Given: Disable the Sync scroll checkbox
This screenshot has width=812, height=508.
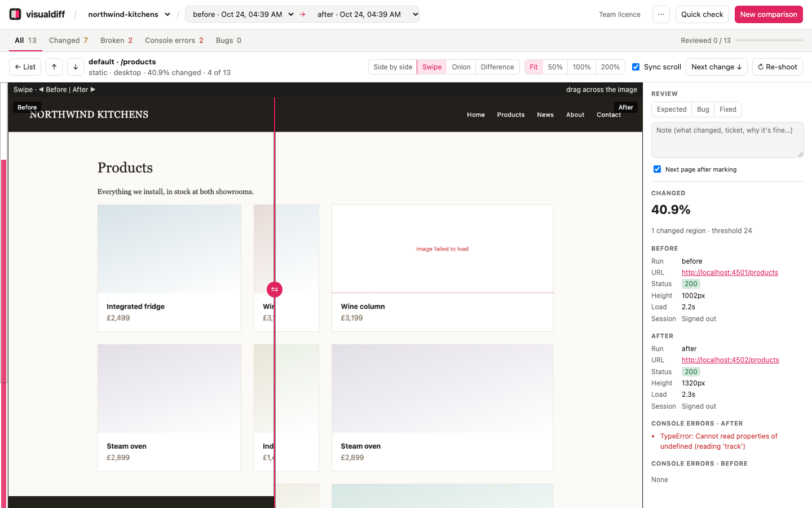Looking at the screenshot, I should point(636,67).
